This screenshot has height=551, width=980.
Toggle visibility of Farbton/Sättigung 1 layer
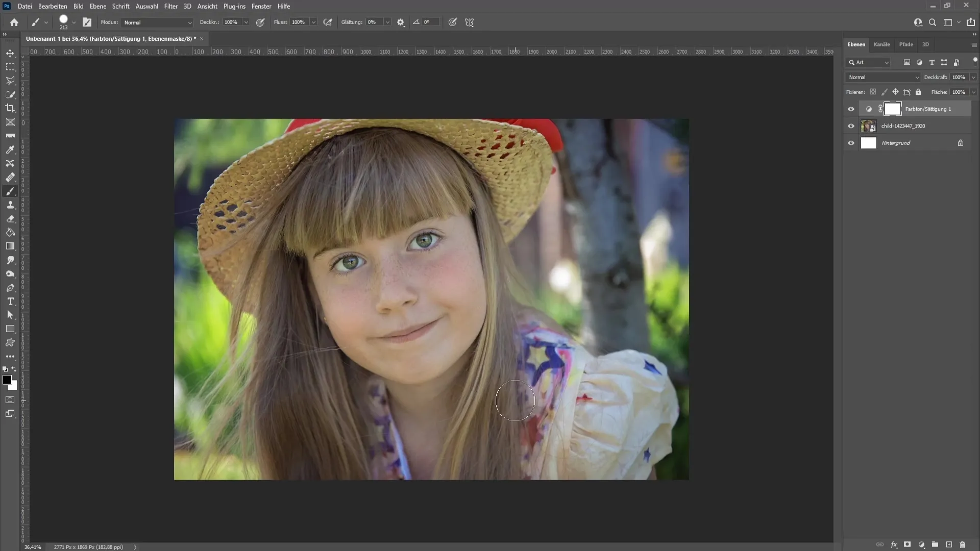(x=851, y=109)
